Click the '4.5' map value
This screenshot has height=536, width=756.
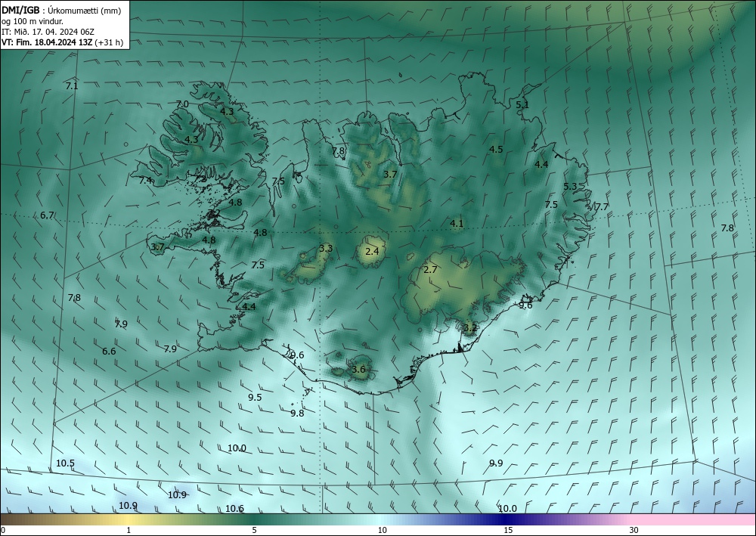click(x=496, y=150)
